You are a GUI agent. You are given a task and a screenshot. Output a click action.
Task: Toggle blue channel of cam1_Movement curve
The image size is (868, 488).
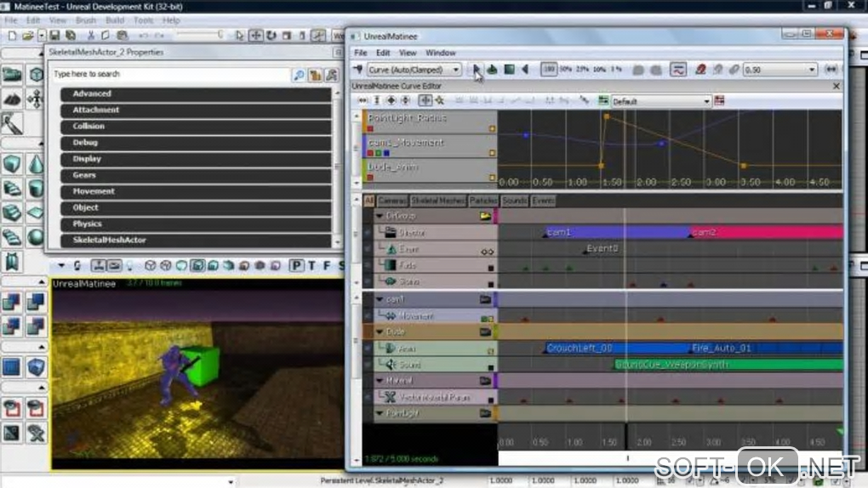click(386, 153)
